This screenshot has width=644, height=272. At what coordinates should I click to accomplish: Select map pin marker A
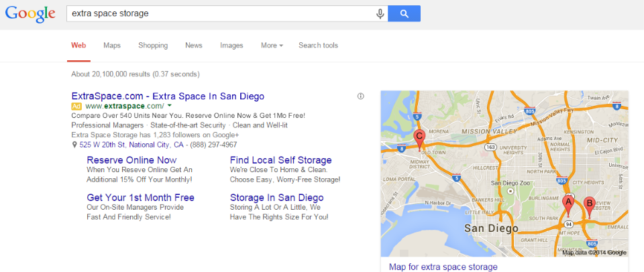click(568, 204)
